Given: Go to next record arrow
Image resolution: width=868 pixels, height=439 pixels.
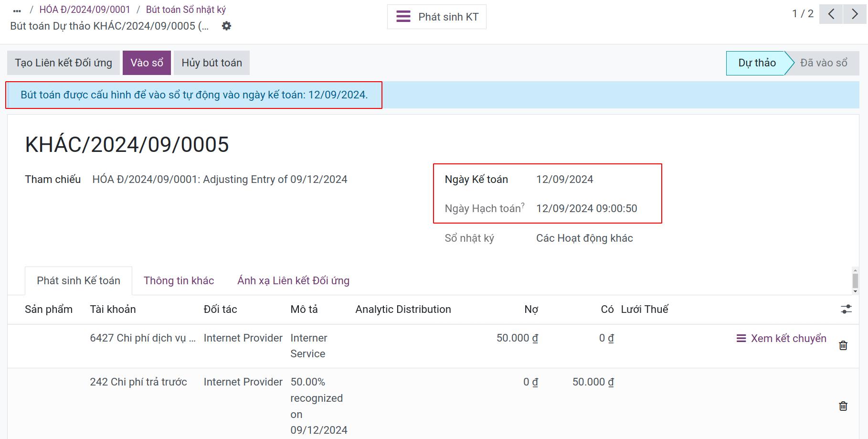Looking at the screenshot, I should (x=855, y=14).
